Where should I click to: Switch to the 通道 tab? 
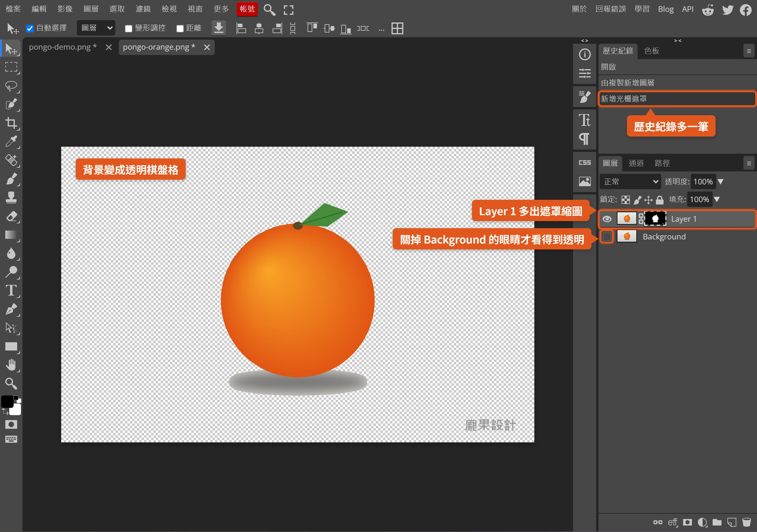point(636,163)
